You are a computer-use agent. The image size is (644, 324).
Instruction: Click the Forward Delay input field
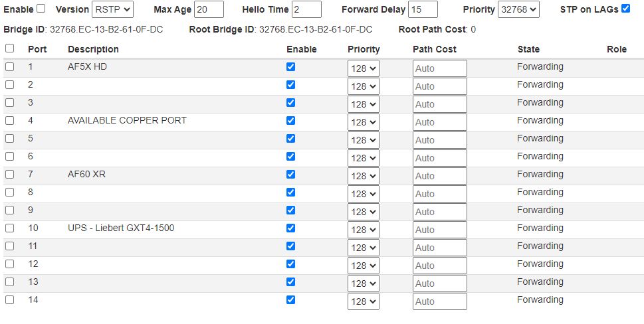[x=423, y=9]
